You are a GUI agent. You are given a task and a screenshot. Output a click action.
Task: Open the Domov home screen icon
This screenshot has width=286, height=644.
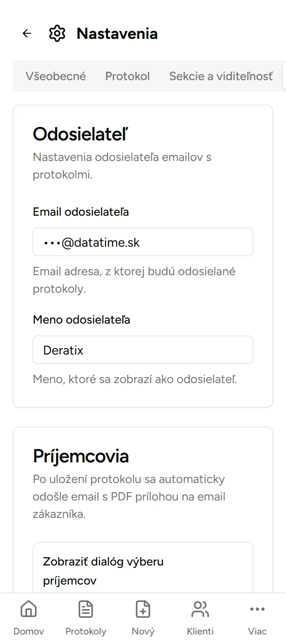click(29, 609)
